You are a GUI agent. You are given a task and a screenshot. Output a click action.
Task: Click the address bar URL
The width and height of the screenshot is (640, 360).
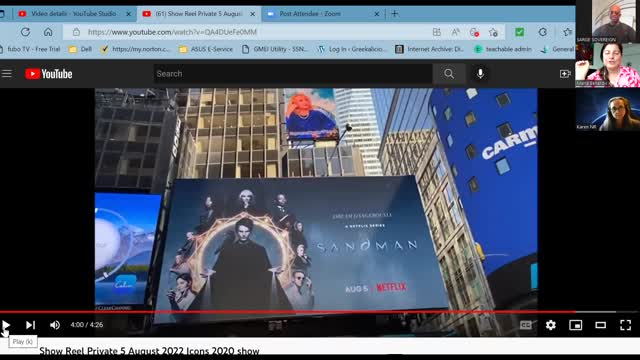click(172, 32)
